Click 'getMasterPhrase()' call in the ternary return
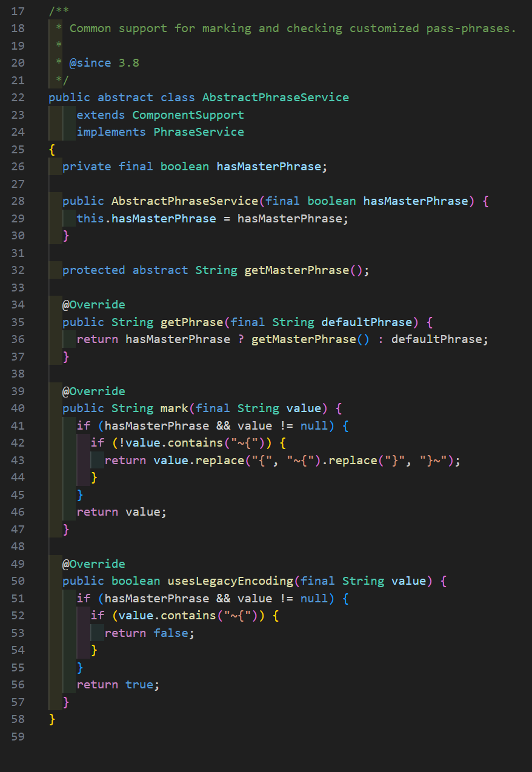The height and width of the screenshot is (772, 532). (x=310, y=339)
